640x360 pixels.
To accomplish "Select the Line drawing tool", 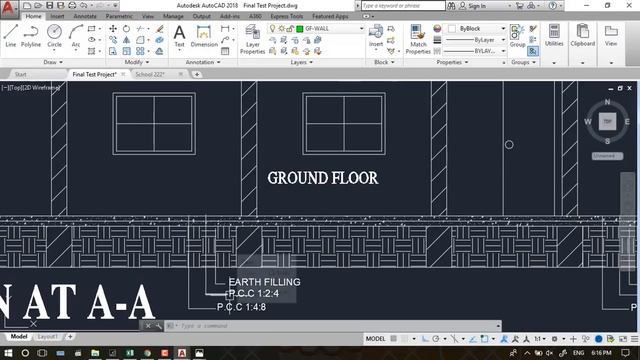I will tap(11, 36).
